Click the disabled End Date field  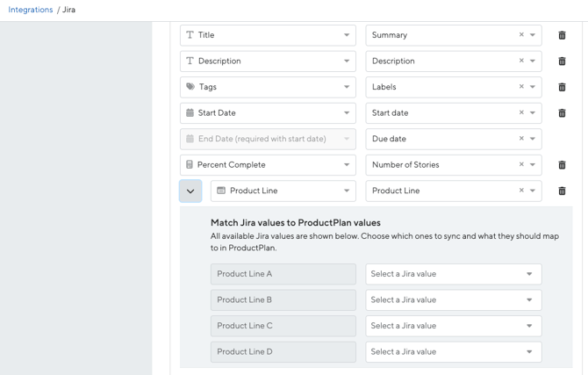(268, 139)
